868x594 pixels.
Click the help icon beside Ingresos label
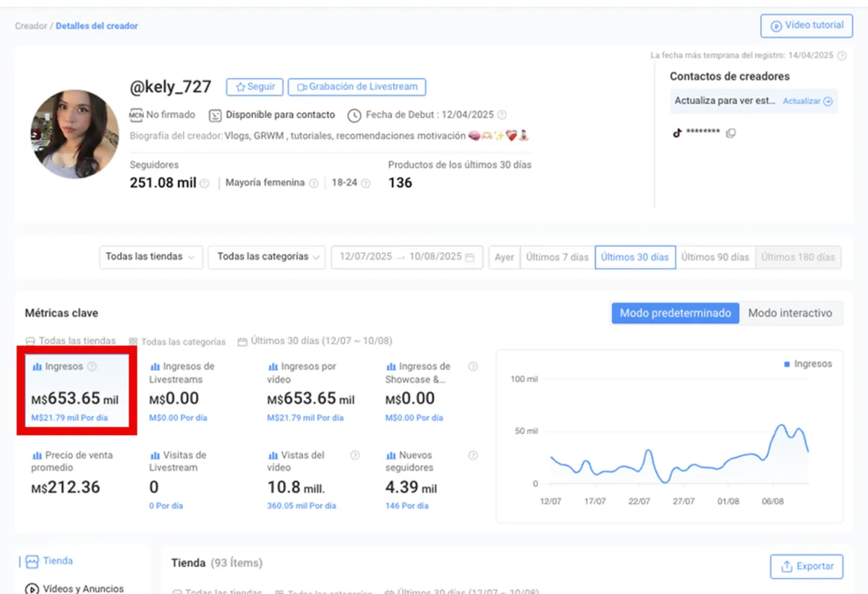[x=92, y=367]
